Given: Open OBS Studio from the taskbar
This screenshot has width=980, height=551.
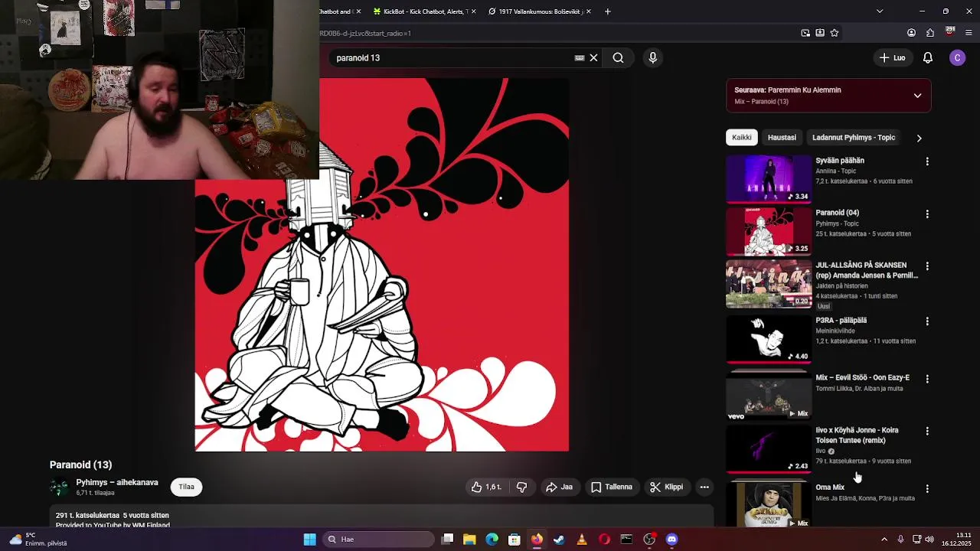Looking at the screenshot, I should click(649, 540).
